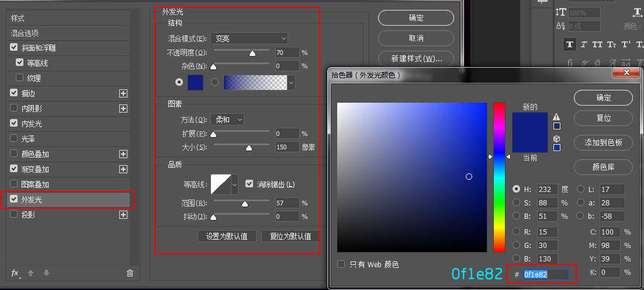This screenshot has height=290, width=644.
Task: Add another Stroke with plus icon
Action: point(123,93)
